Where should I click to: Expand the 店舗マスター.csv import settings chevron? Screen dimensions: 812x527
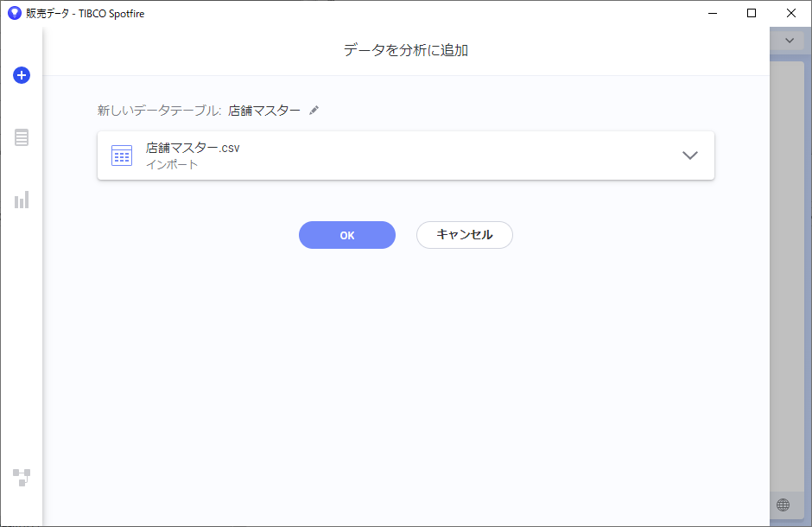690,156
